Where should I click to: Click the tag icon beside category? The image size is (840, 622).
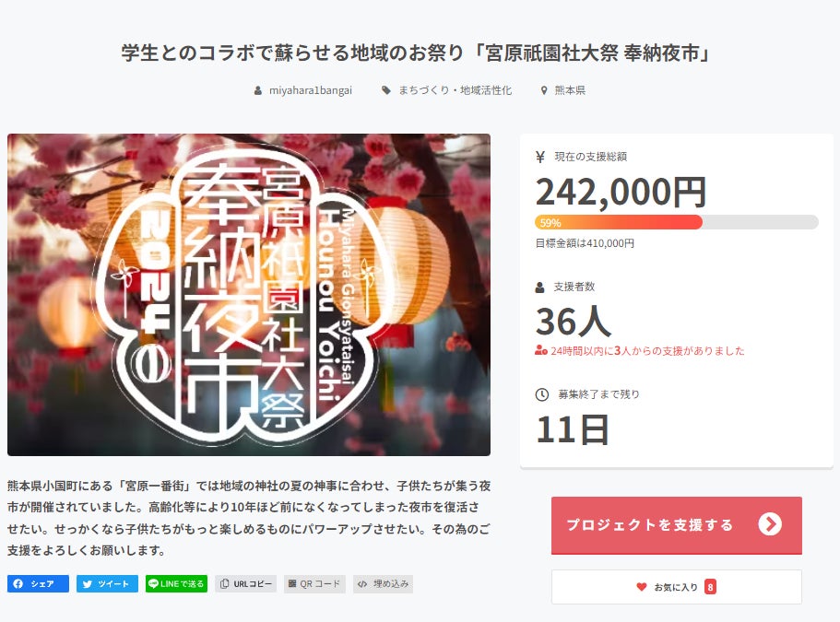(385, 90)
